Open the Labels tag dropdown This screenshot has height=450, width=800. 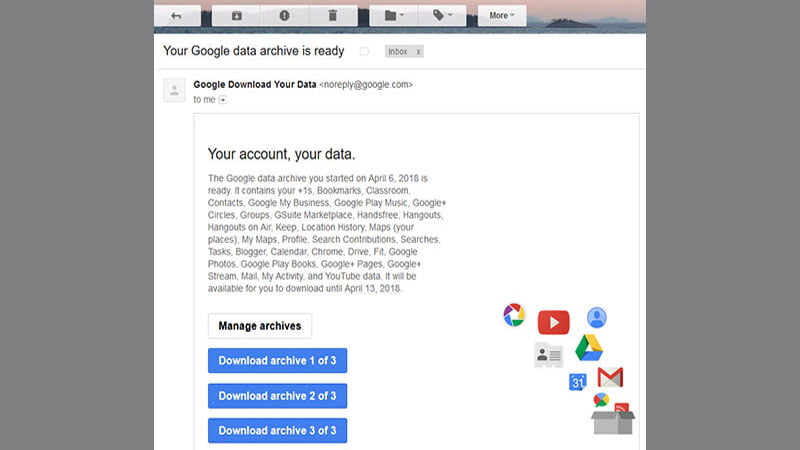(x=442, y=15)
